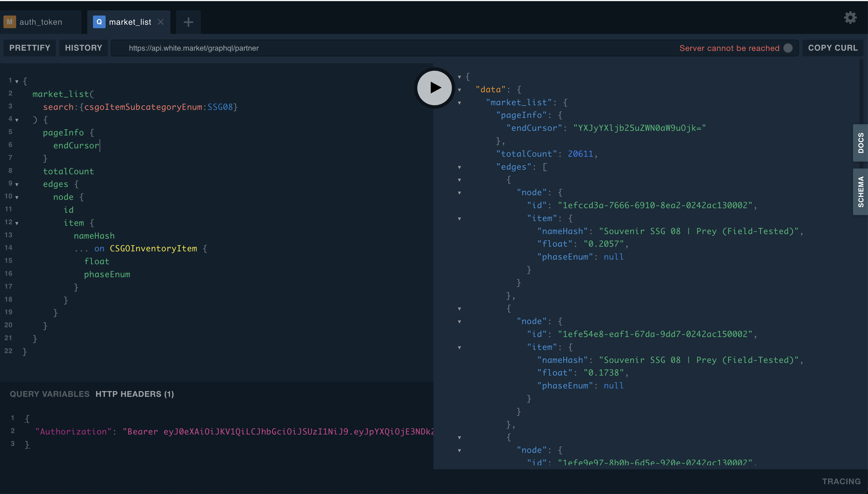Click nameHash field on line 13
Viewport: 868px width, 494px height.
pos(94,236)
